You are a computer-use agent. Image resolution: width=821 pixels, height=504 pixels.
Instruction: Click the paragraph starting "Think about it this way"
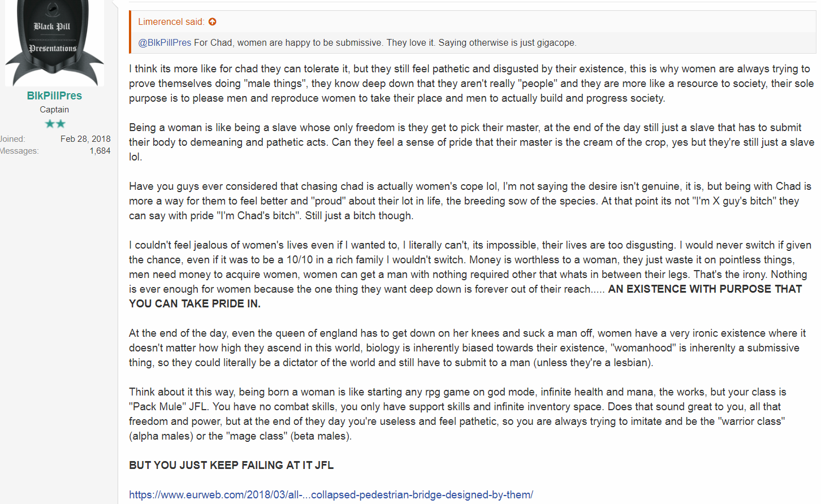(x=457, y=414)
